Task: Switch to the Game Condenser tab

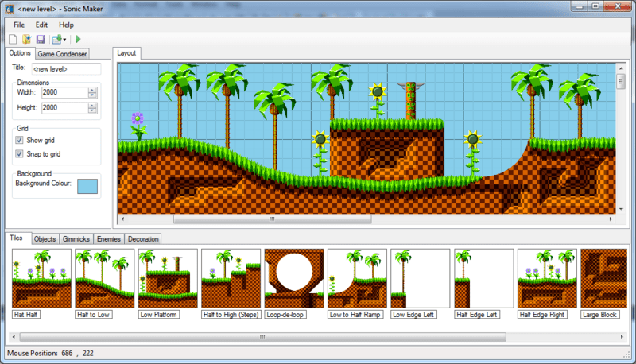Action: 62,54
